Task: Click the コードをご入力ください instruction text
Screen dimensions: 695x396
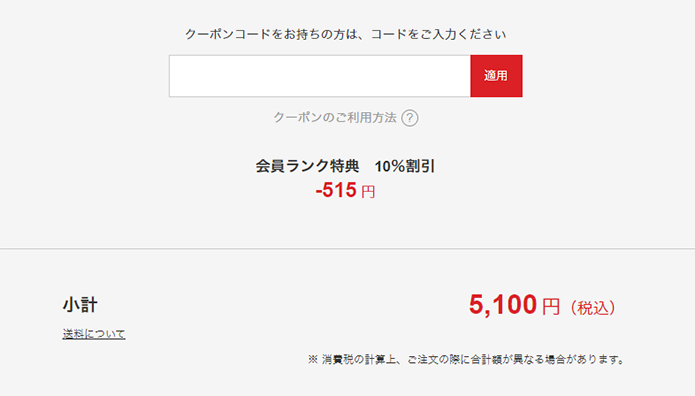Action: coord(438,34)
